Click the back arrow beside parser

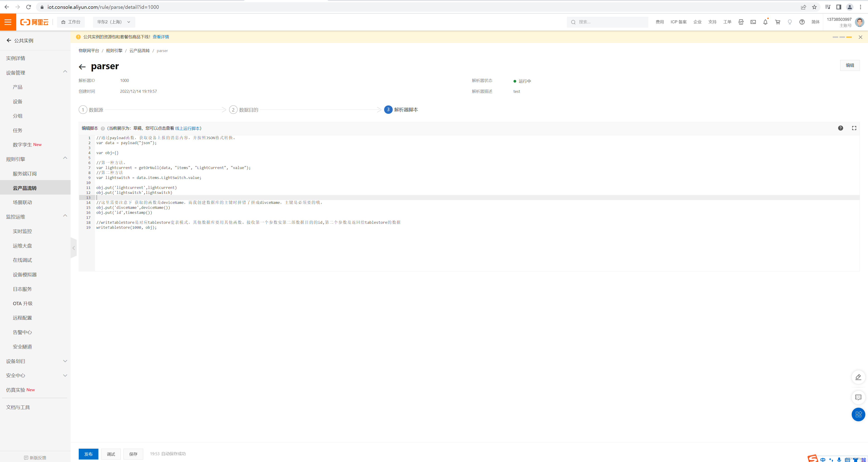(82, 67)
